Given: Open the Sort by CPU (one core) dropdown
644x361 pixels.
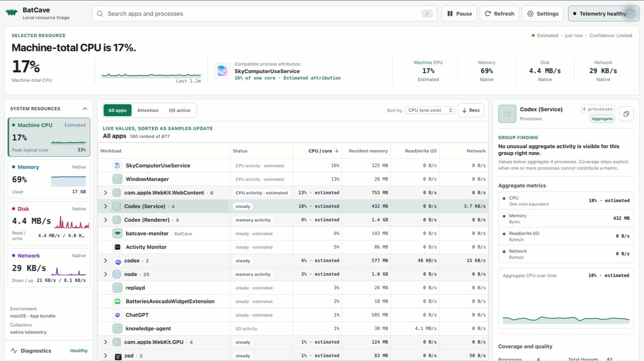Looking at the screenshot, I should (x=430, y=110).
